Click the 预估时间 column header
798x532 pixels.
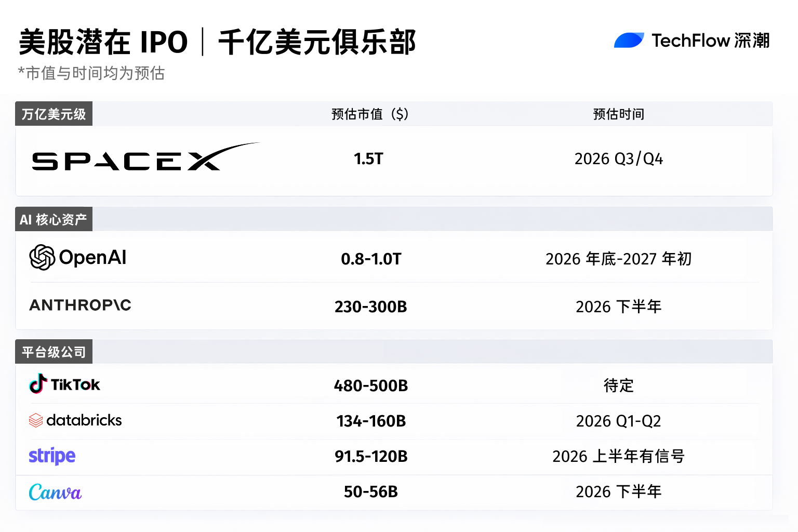[618, 114]
